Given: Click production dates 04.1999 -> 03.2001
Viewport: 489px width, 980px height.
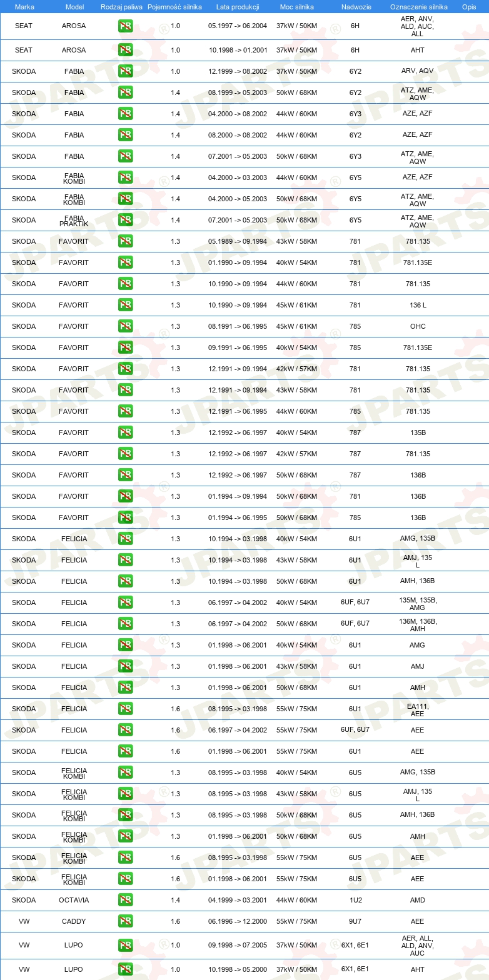Looking at the screenshot, I should (238, 900).
